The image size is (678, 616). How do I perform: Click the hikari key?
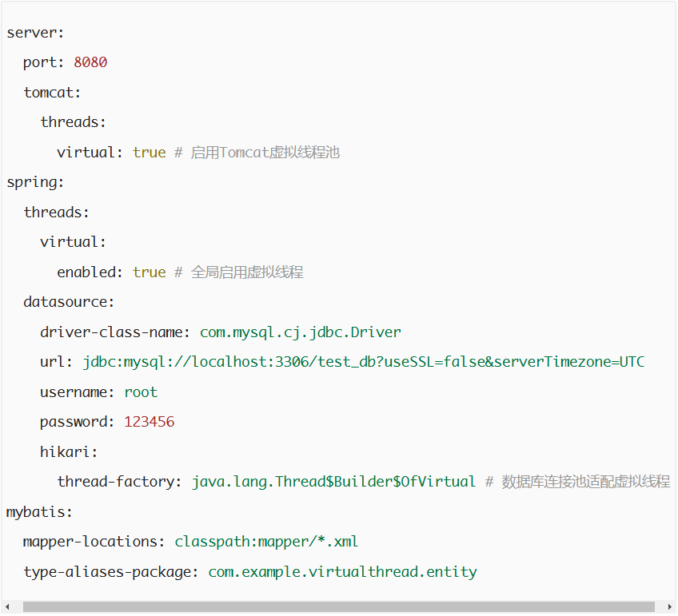tap(69, 452)
